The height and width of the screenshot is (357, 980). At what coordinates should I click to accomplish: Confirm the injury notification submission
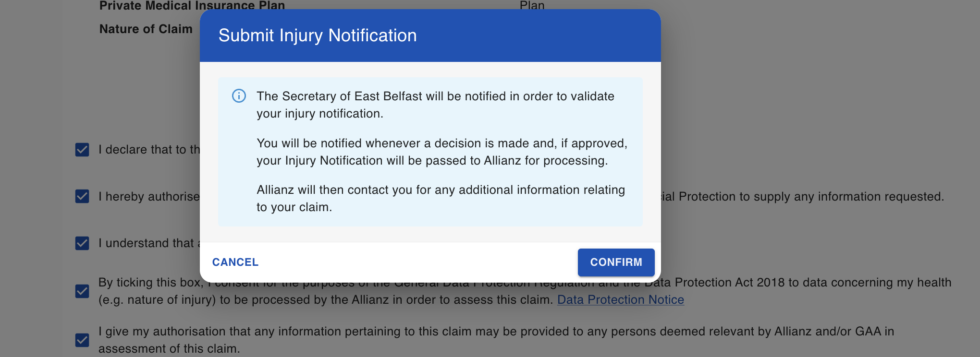(x=616, y=262)
